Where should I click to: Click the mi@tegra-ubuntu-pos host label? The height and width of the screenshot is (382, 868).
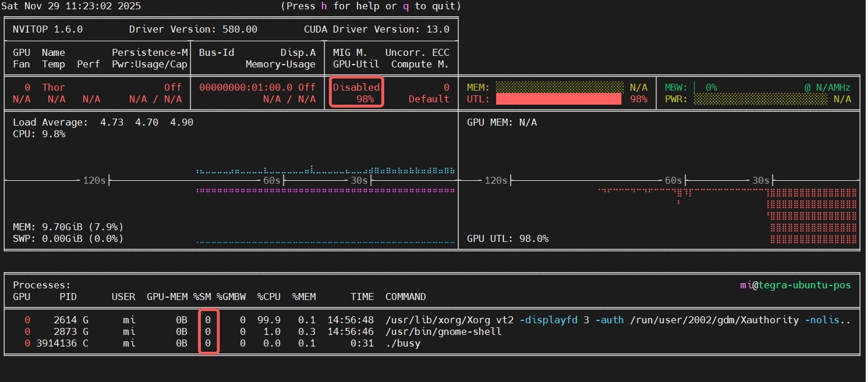[x=795, y=285]
